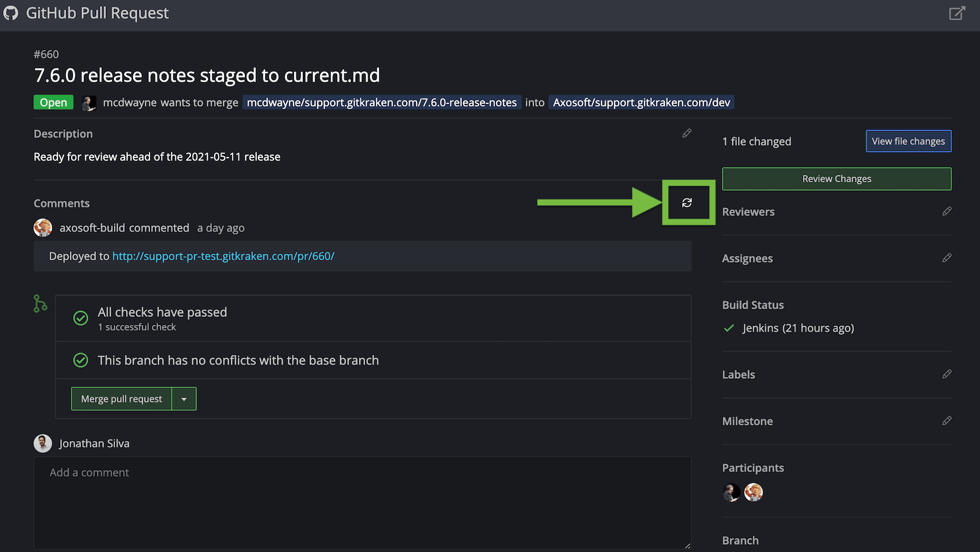980x552 pixels.
Task: Click the Review Changes button
Action: (x=836, y=179)
